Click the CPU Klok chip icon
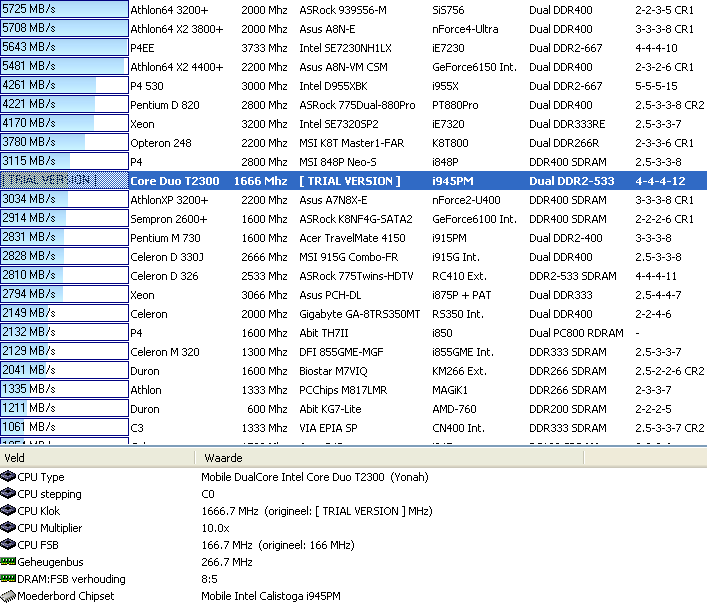Screen dimensions: 707x604 (x=8, y=510)
